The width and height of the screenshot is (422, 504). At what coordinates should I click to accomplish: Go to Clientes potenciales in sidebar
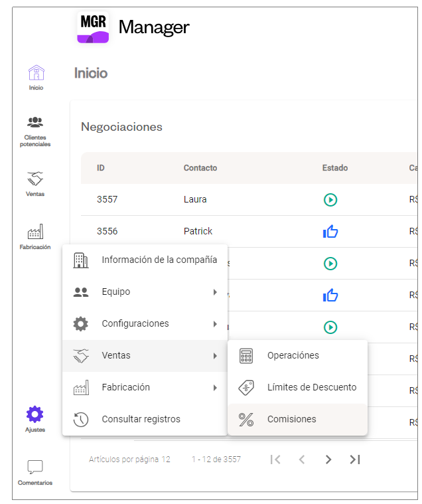(35, 123)
